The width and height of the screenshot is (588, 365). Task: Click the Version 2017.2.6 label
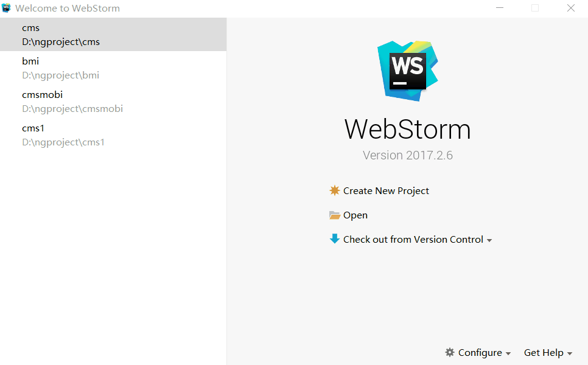tap(407, 155)
